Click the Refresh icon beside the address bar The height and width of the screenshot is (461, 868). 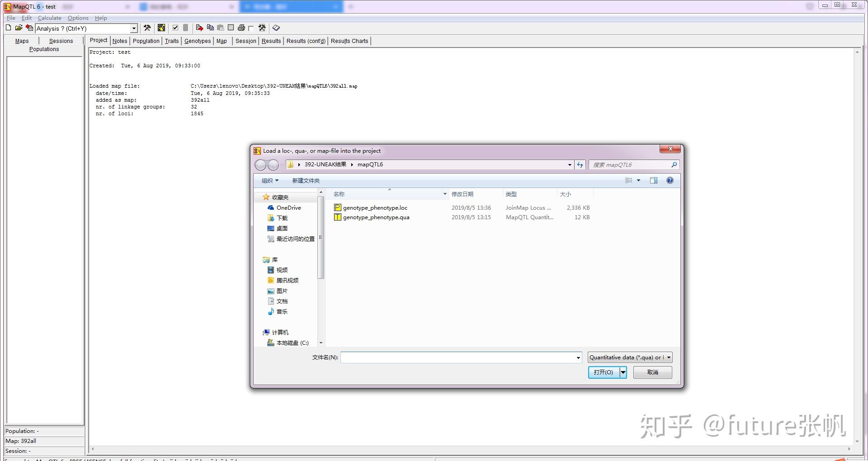click(580, 165)
